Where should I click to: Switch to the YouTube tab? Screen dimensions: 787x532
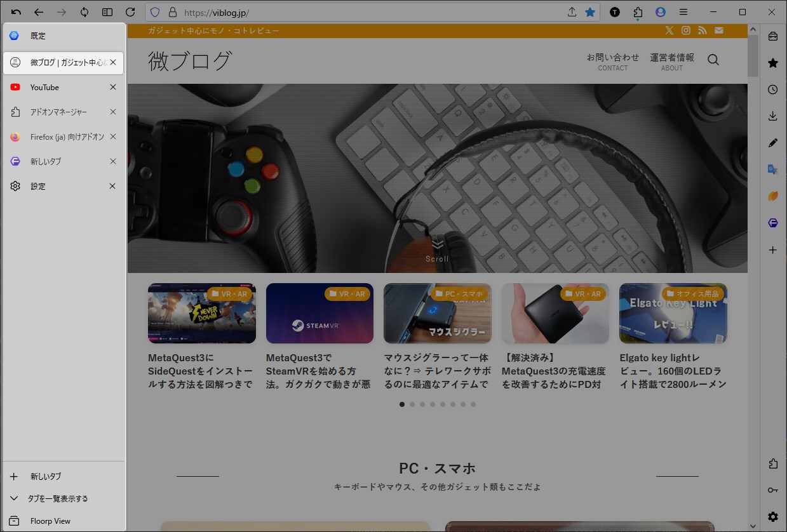(x=44, y=87)
